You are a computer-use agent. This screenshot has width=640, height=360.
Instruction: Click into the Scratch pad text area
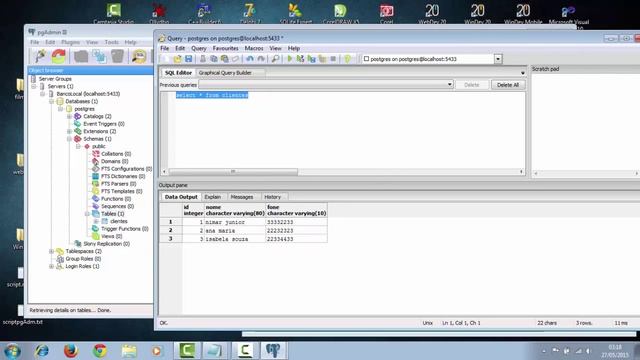coord(585,121)
